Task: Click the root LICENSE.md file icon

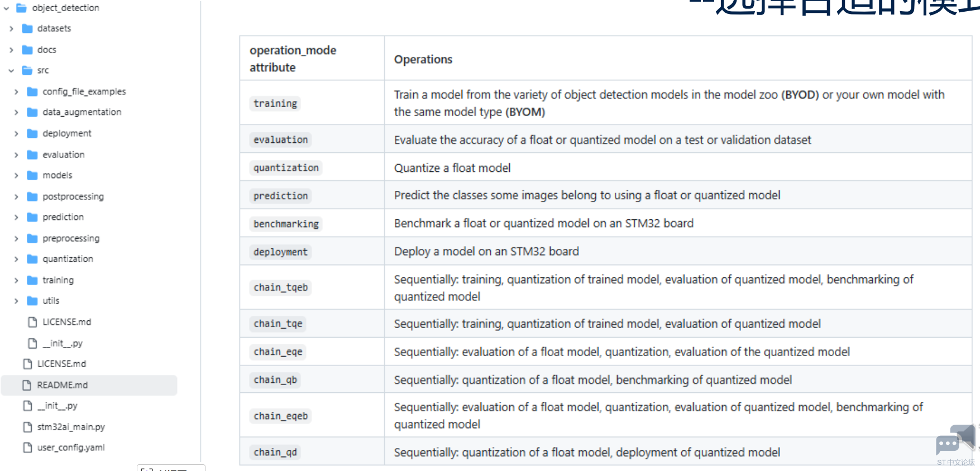Action: click(x=27, y=364)
